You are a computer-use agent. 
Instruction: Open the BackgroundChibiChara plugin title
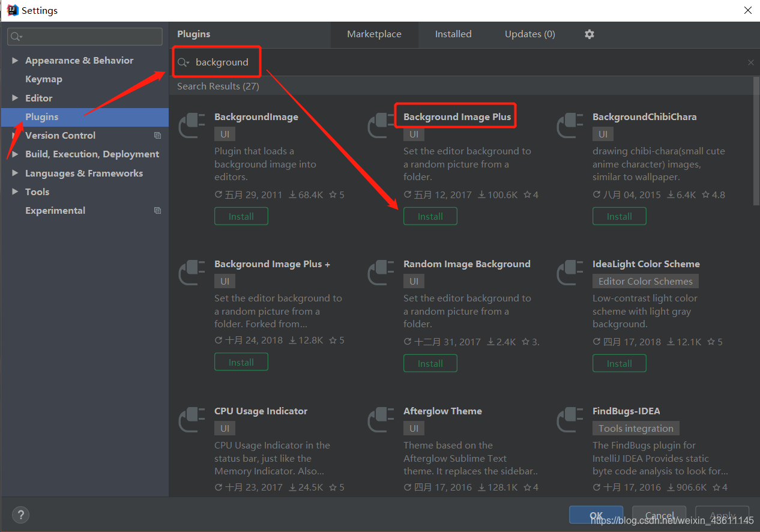point(645,117)
